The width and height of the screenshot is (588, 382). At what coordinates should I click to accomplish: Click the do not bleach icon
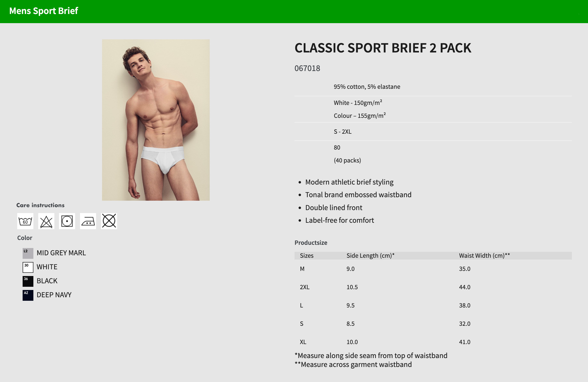pyautogui.click(x=46, y=221)
